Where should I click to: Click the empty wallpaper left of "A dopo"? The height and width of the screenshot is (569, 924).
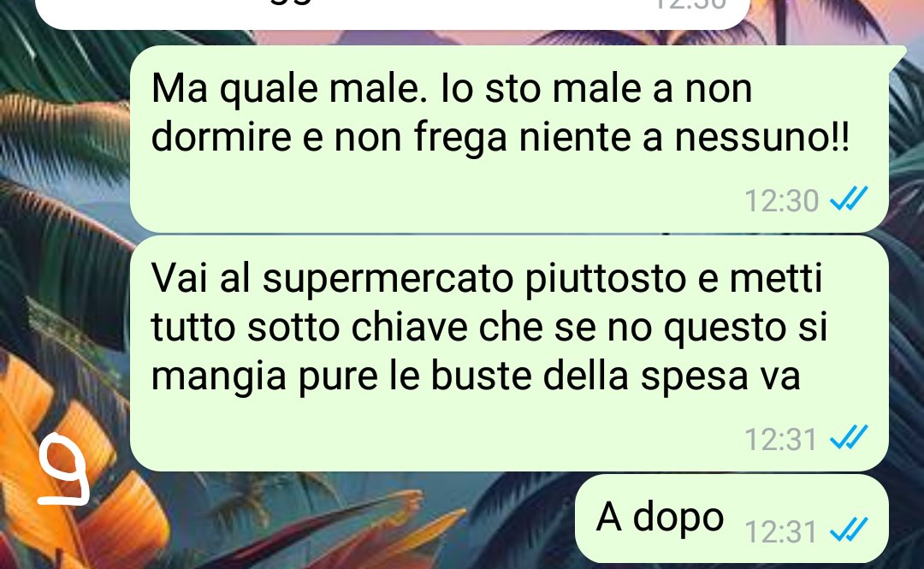353,519
